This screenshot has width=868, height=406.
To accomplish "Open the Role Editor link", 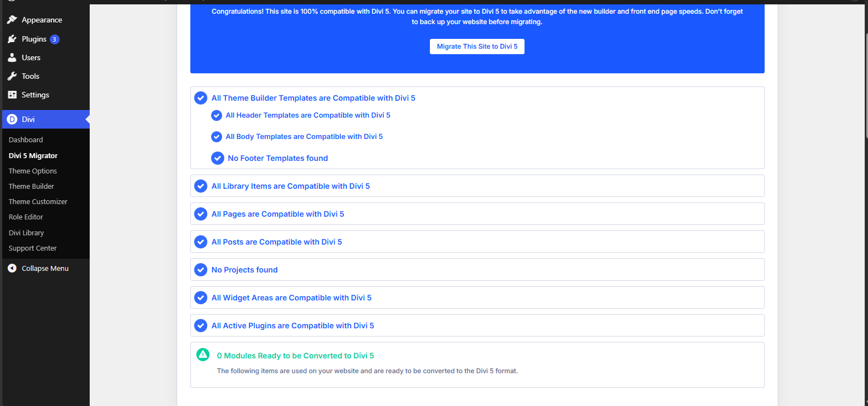I will [x=26, y=217].
